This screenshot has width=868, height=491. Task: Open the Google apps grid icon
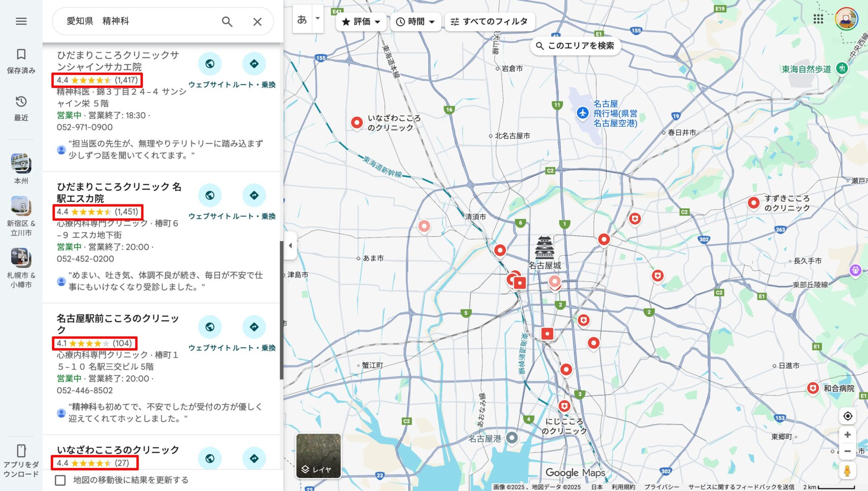pyautogui.click(x=819, y=18)
